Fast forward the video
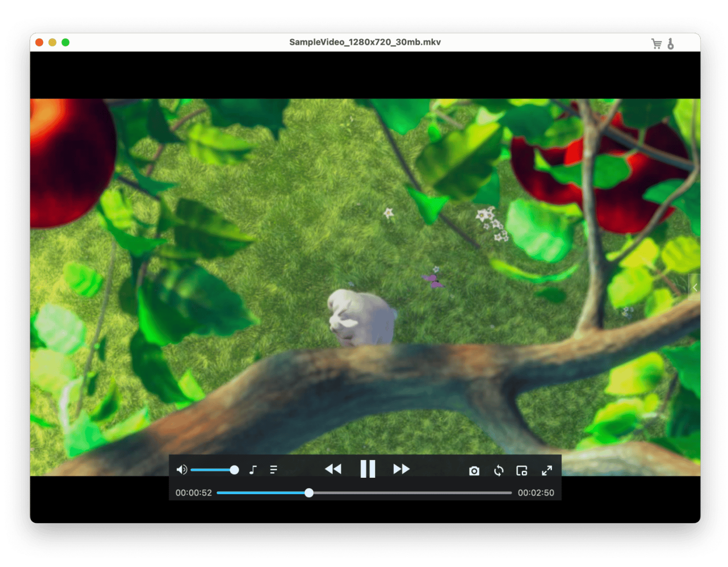The height and width of the screenshot is (567, 728). [x=401, y=469]
